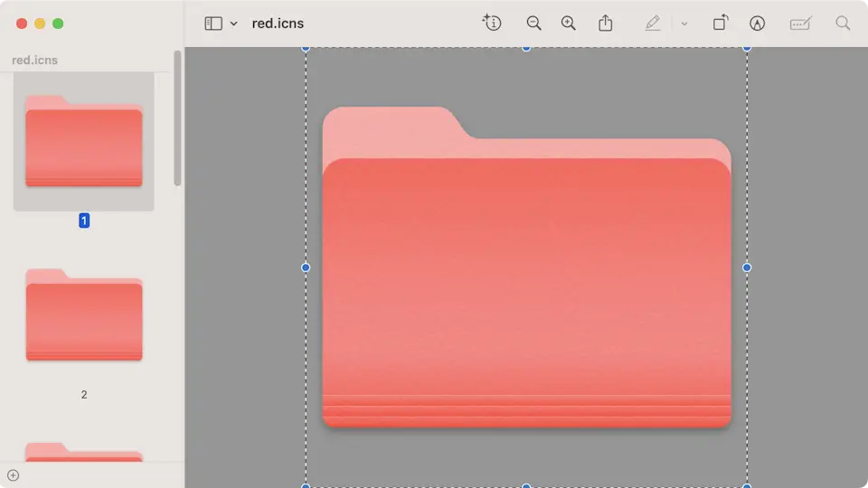
Task: Open the Share menu
Action: tap(607, 23)
